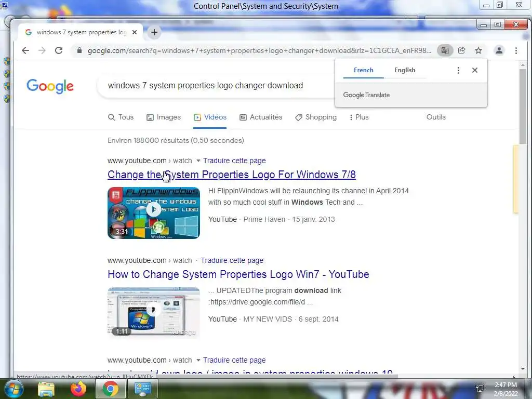Open the Outils search tools
The width and height of the screenshot is (532, 399).
click(x=436, y=117)
